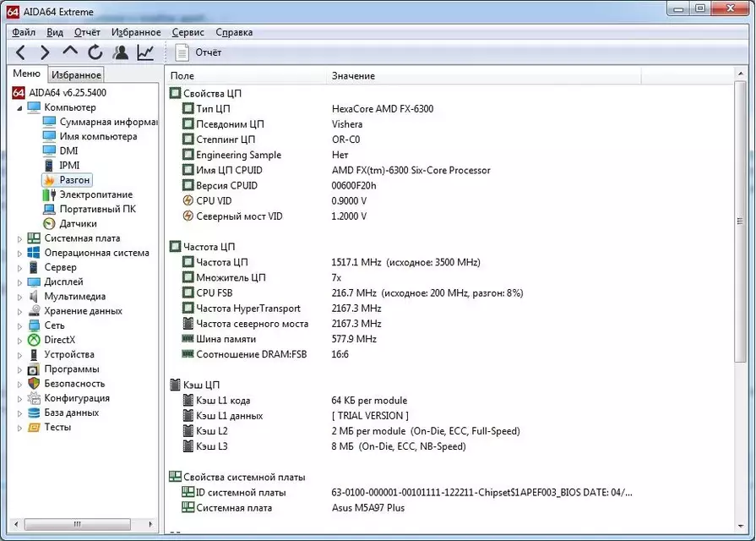Expand the Конфигурация tree node
Image resolution: width=756 pixels, height=541 pixels.
(19, 399)
